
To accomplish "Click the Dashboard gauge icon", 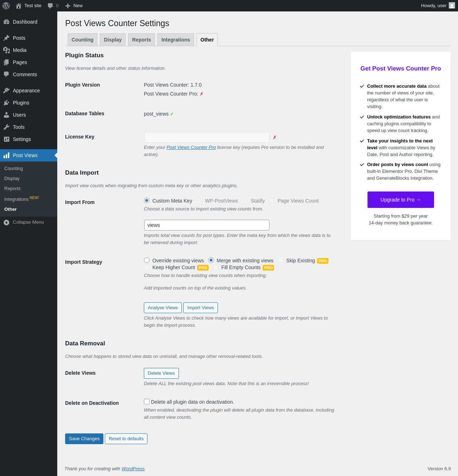I will click(6, 22).
